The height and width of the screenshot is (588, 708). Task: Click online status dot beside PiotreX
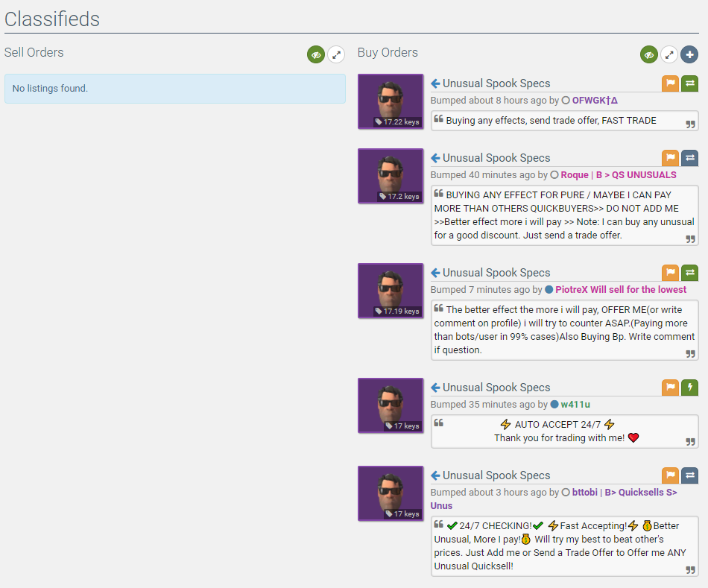tap(549, 289)
